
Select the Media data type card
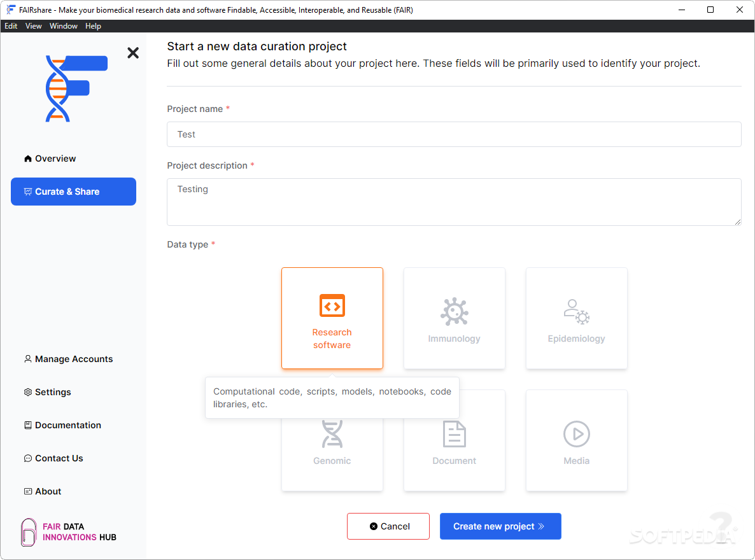tap(577, 440)
